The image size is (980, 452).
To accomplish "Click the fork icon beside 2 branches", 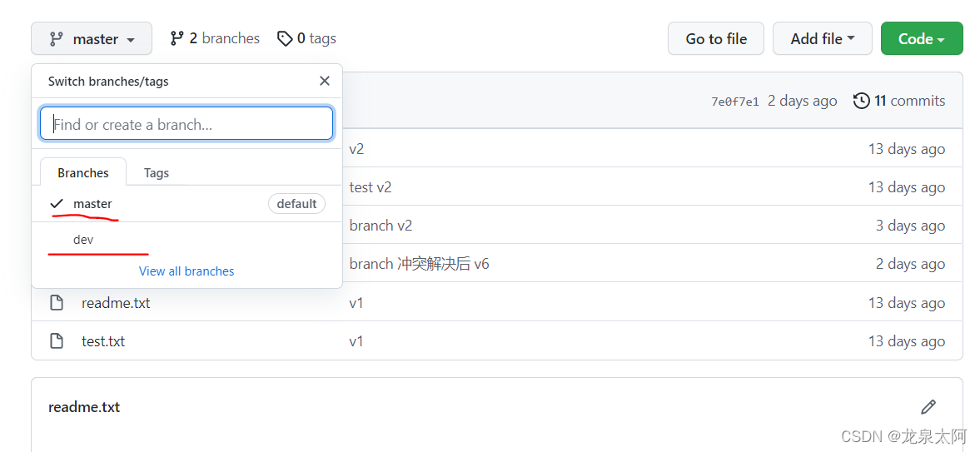I will (x=177, y=39).
